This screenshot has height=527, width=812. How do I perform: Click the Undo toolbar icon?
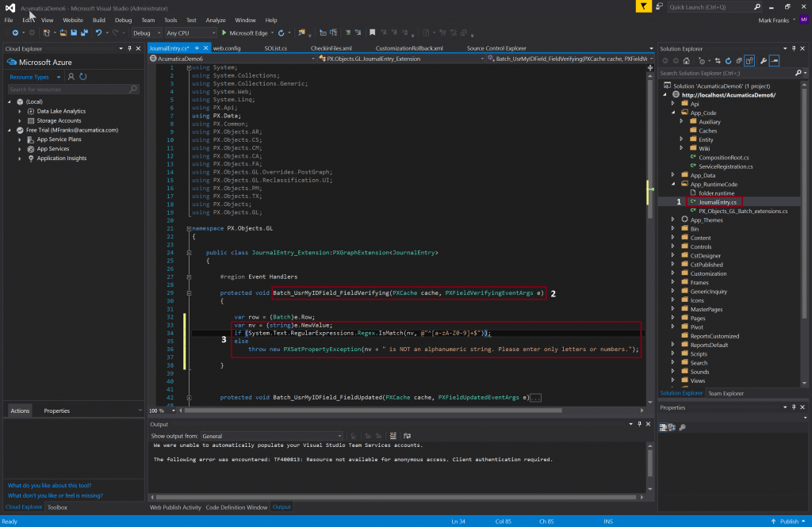click(x=98, y=32)
